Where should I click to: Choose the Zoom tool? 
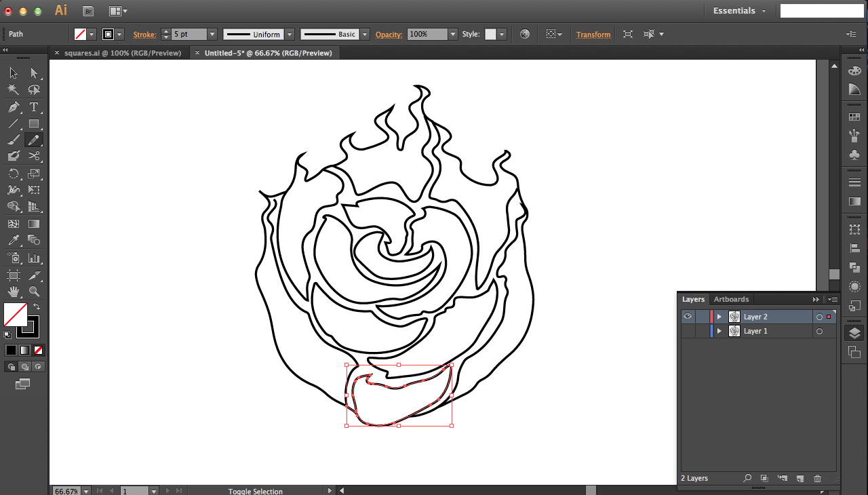(34, 292)
